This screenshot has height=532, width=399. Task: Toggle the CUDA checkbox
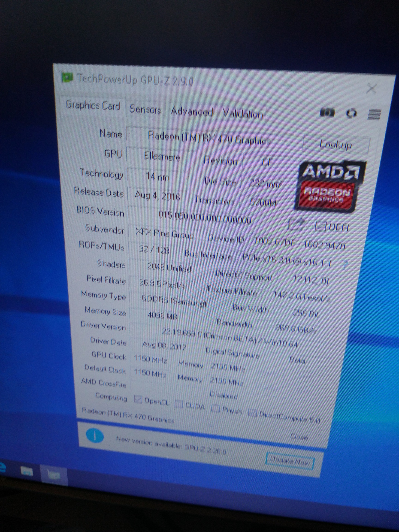pyautogui.click(x=179, y=404)
